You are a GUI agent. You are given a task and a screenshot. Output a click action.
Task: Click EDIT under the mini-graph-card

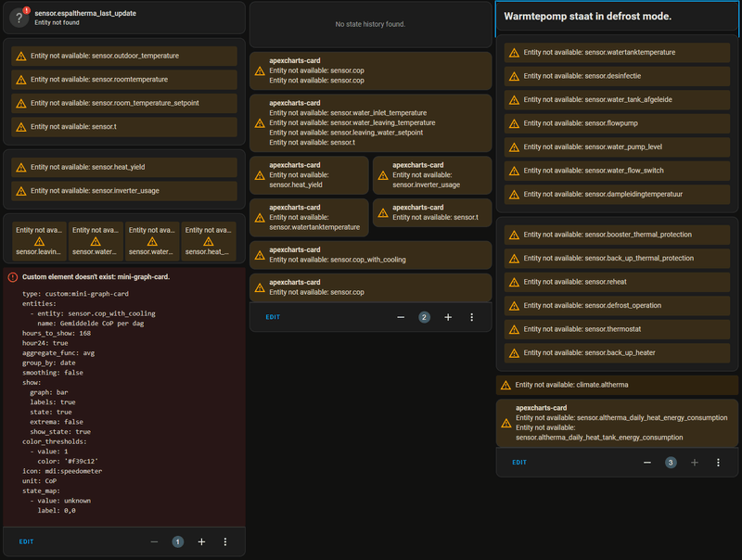(x=27, y=542)
